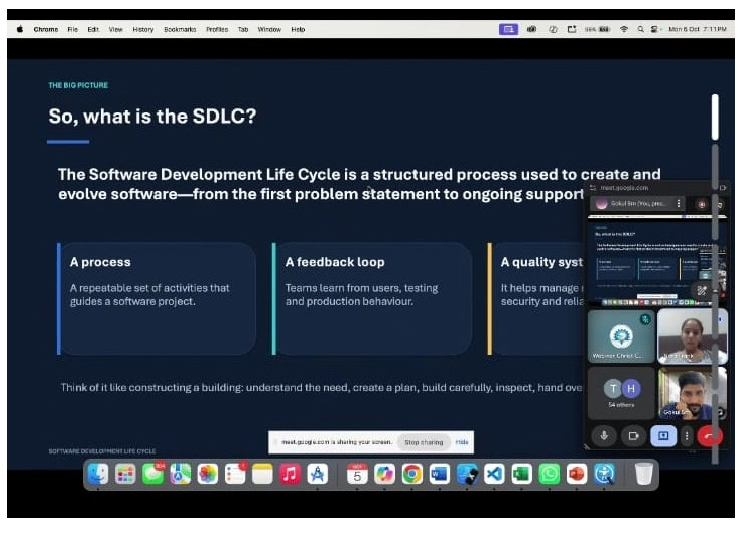
Task: Open the History menu
Action: point(143,29)
